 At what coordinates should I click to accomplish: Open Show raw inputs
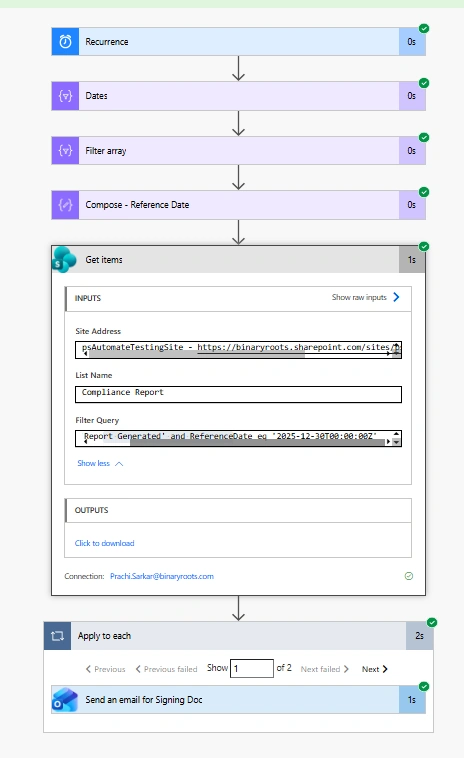pyautogui.click(x=366, y=297)
